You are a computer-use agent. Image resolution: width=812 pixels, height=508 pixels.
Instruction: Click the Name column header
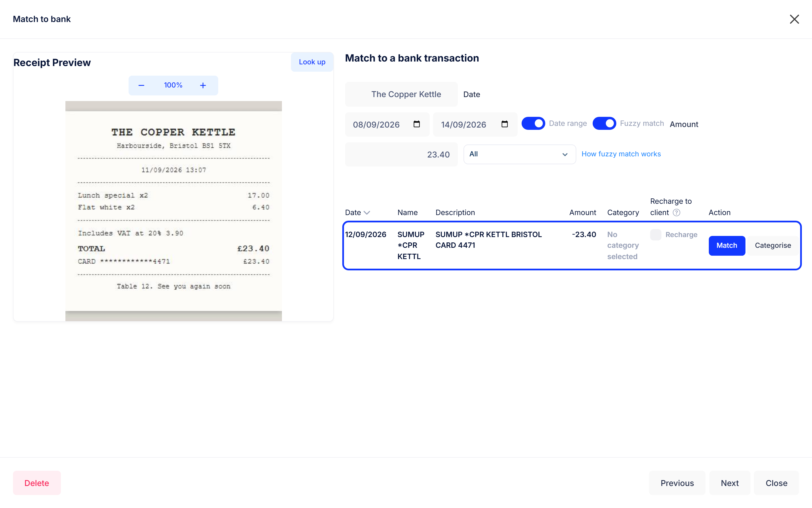coord(407,212)
